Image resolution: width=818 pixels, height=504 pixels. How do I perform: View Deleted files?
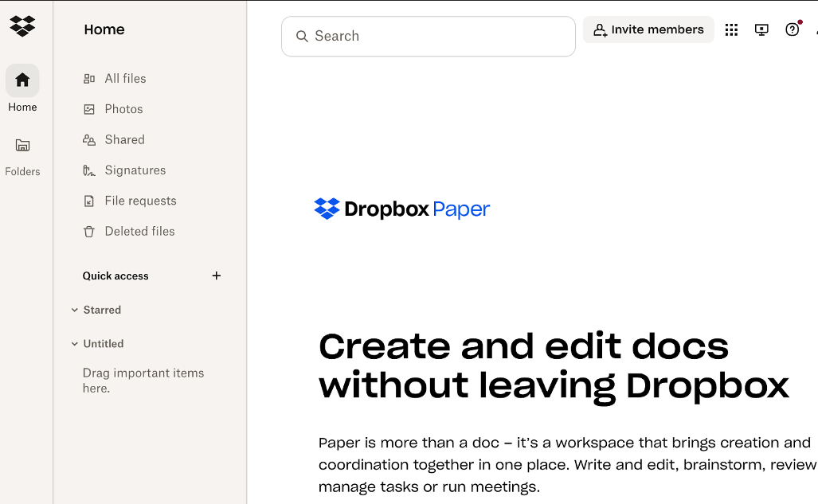(x=140, y=232)
